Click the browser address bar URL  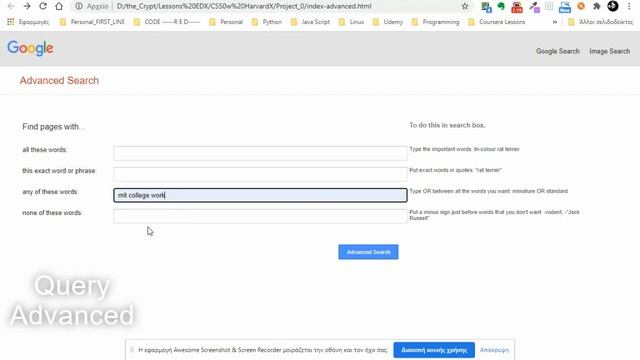click(x=244, y=6)
